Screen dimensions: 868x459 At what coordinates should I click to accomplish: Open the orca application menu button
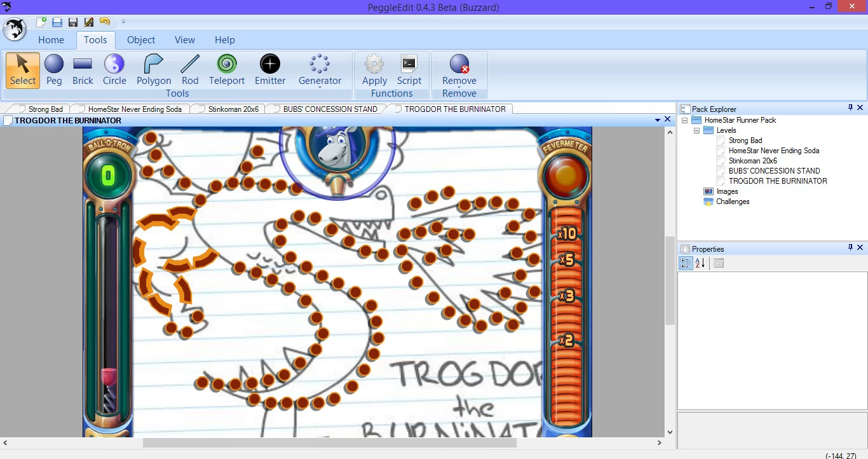pos(14,30)
